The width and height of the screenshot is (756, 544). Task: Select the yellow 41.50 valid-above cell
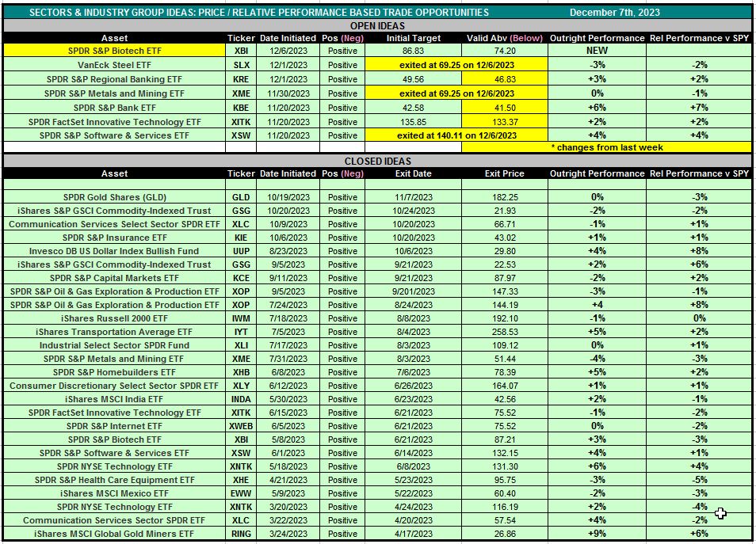(x=504, y=108)
